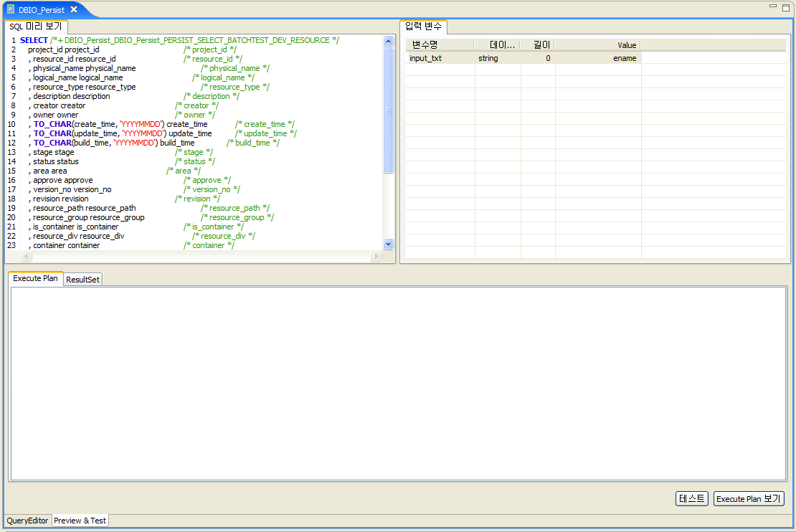Switch to the 입력 변수 tab
This screenshot has width=796, height=532.
(423, 26)
